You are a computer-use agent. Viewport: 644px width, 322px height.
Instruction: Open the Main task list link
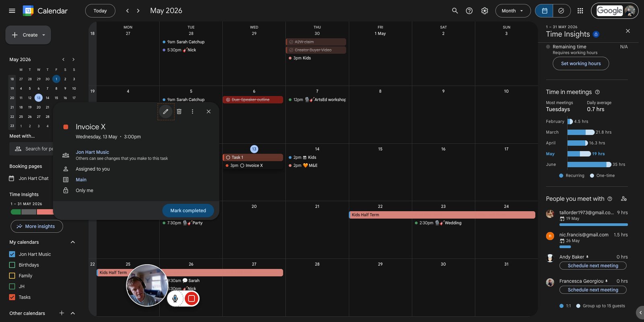pos(81,180)
